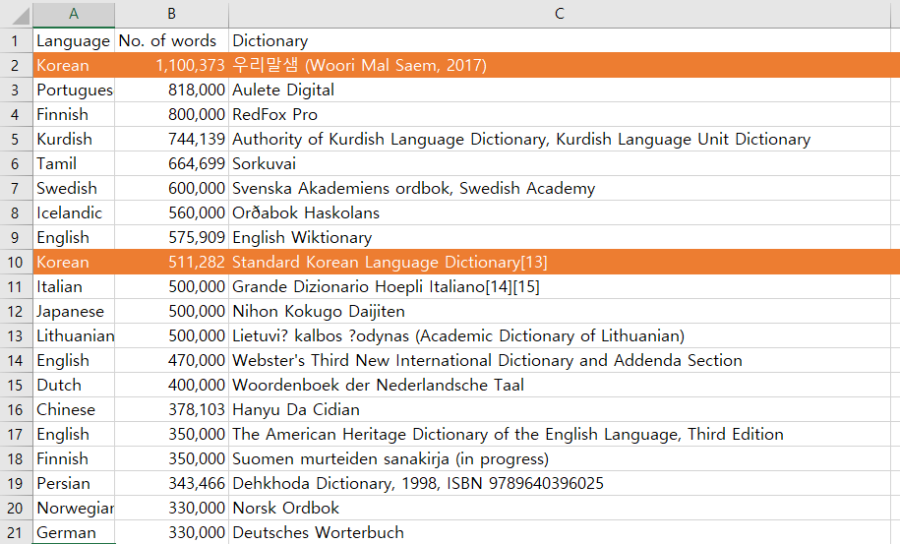Click the 'Italian' cell
900x544 pixels.
73,287
